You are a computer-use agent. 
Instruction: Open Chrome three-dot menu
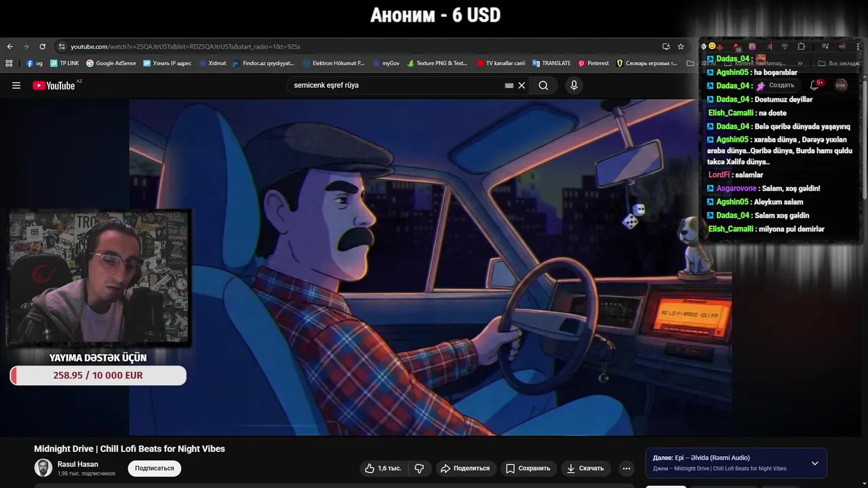click(859, 46)
